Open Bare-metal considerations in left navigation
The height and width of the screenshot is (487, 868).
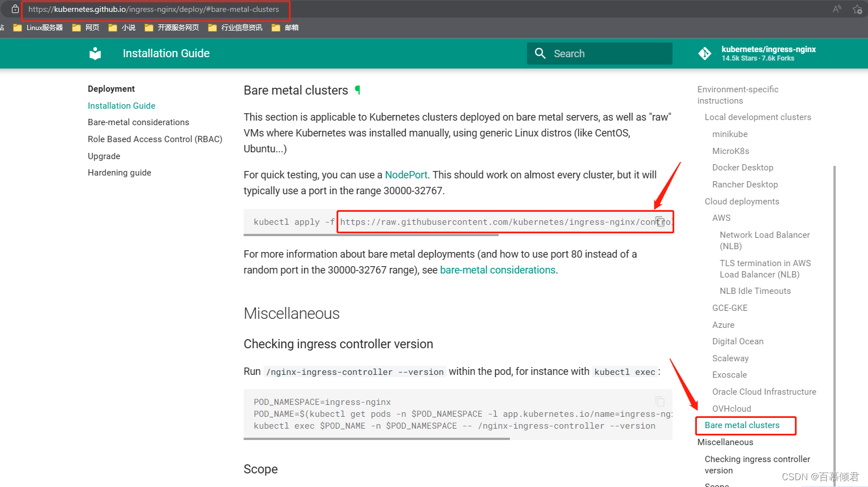click(138, 122)
